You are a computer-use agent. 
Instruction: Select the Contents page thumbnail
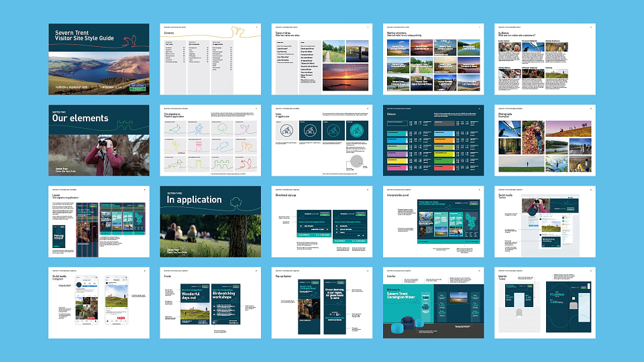tap(210, 59)
